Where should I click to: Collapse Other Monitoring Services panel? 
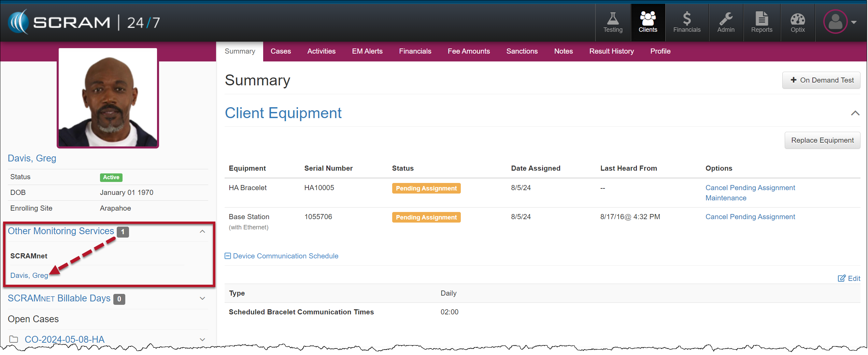pyautogui.click(x=202, y=231)
